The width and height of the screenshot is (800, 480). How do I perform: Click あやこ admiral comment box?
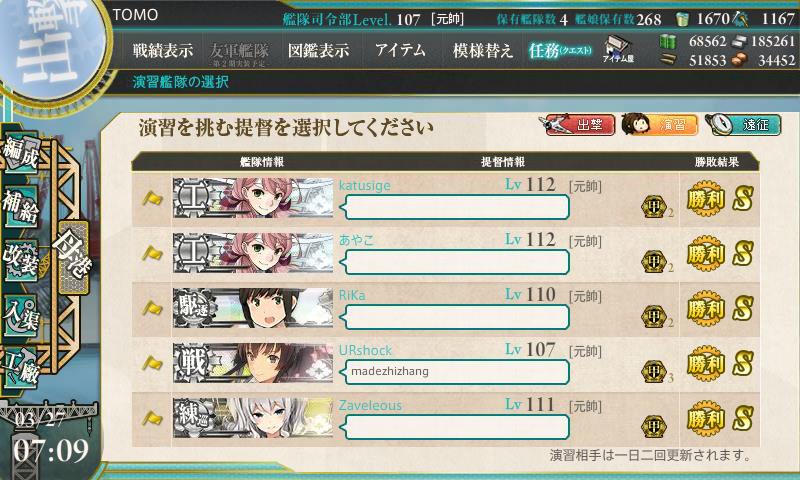(455, 262)
